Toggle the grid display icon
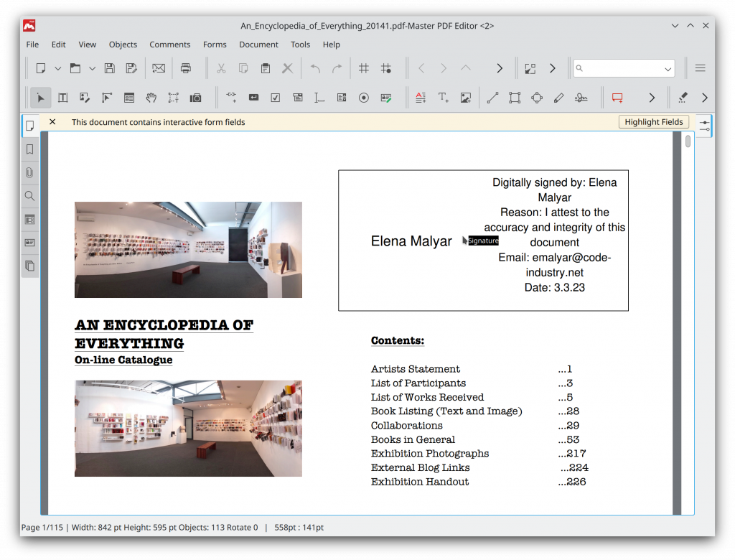The width and height of the screenshot is (735, 560). point(364,68)
